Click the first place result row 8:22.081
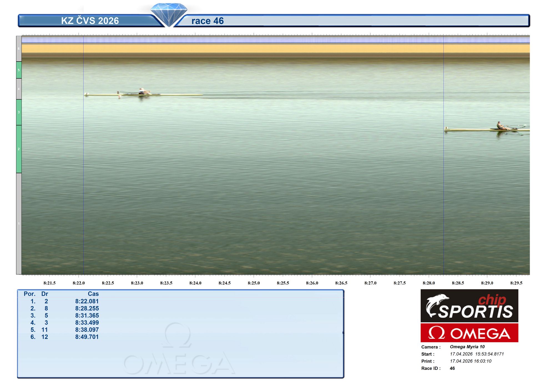 [87, 301]
